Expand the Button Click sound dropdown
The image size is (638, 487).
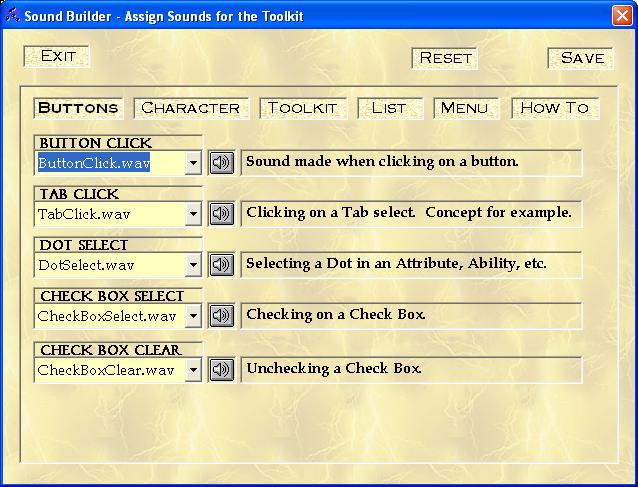click(193, 162)
